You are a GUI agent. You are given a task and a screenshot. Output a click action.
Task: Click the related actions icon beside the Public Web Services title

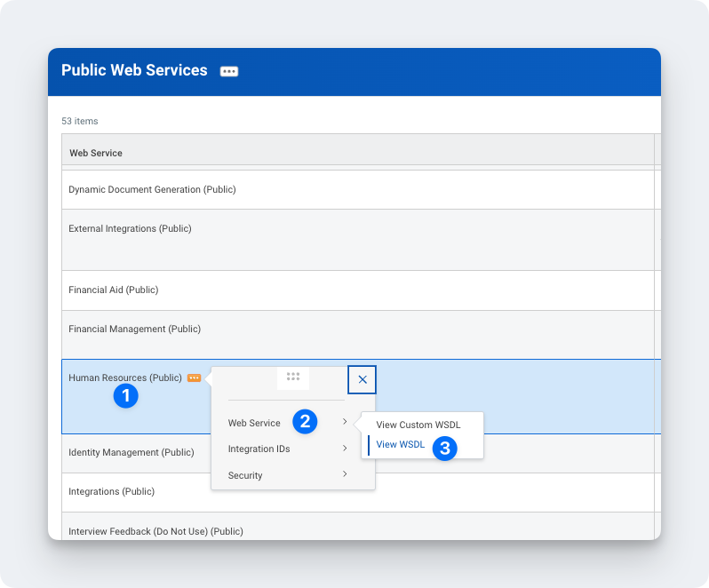[x=229, y=72]
